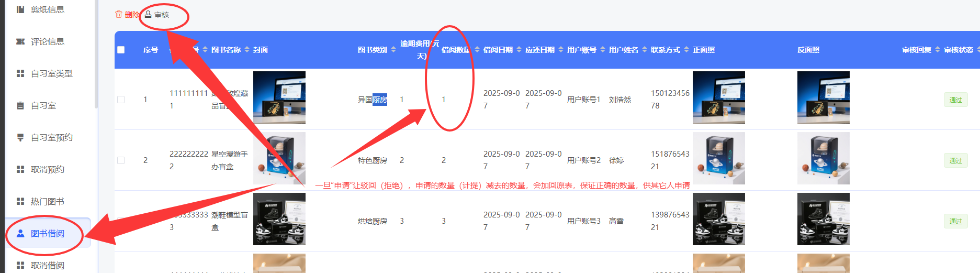Open 刘浩然 正面照 thumbnail
Viewport: 980px width, 273px height.
[719, 97]
